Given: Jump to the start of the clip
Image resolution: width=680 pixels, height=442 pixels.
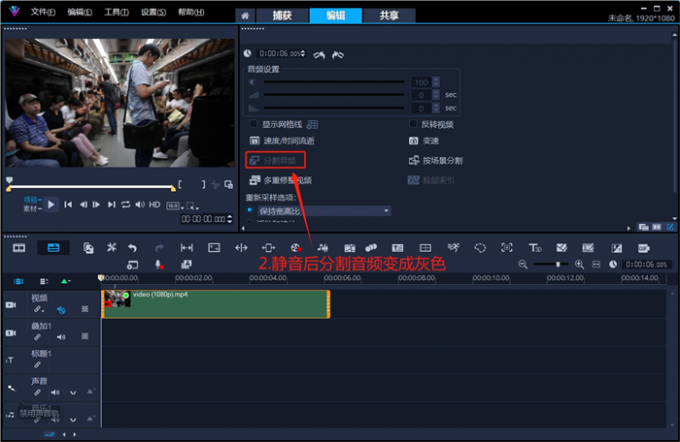Looking at the screenshot, I should 68,204.
